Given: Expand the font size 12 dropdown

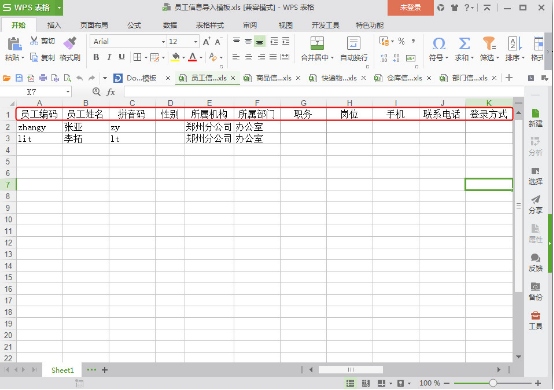Looking at the screenshot, I should click(195, 42).
